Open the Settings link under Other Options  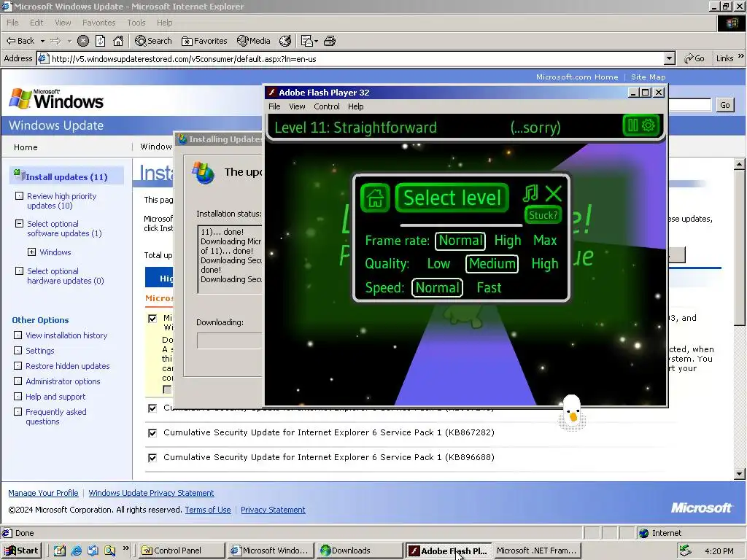pyautogui.click(x=39, y=351)
